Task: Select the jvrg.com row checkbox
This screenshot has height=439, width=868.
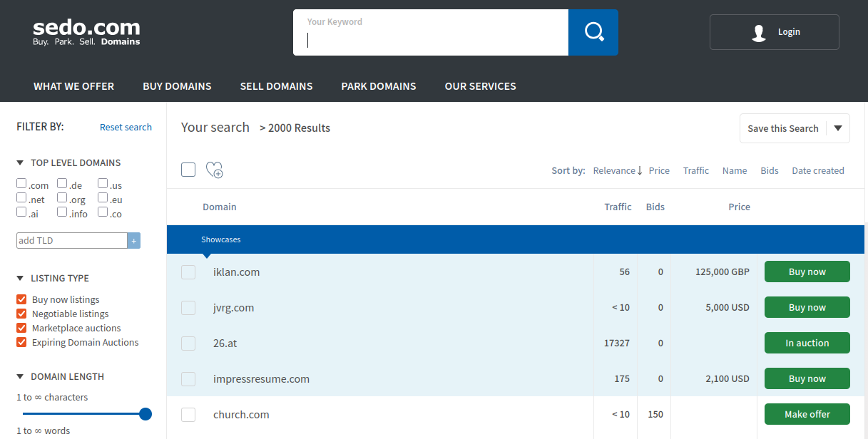Action: click(x=188, y=308)
